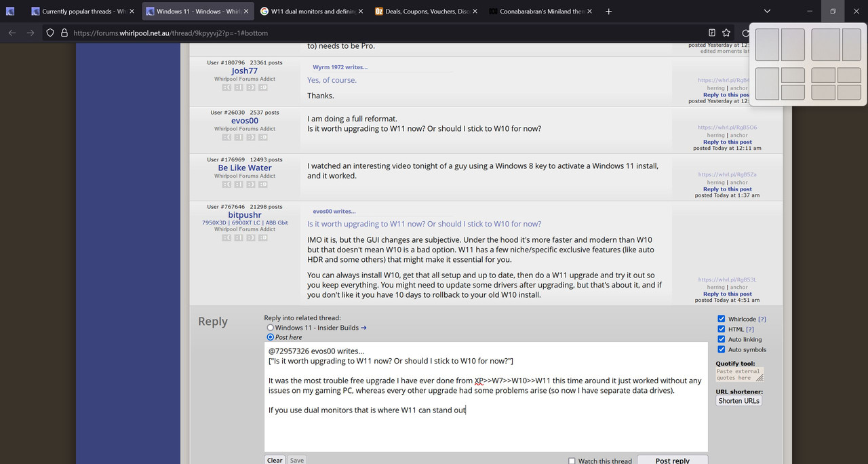Open the pinned Whirlpool tab icon
The height and width of the screenshot is (464, 868).
coord(10,12)
